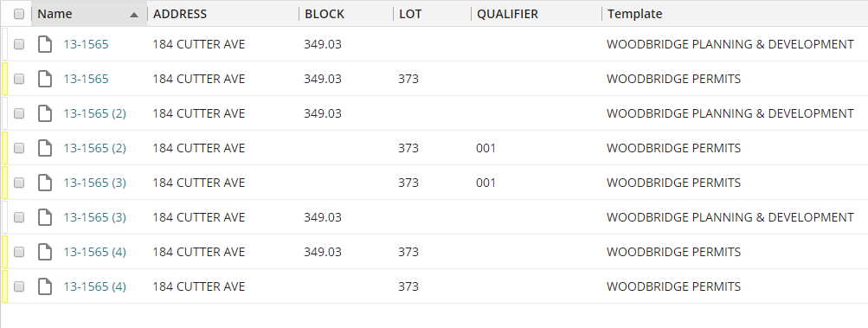The width and height of the screenshot is (868, 328).
Task: Click document icon of 13-1565 (2) Permits row
Action: pos(45,148)
